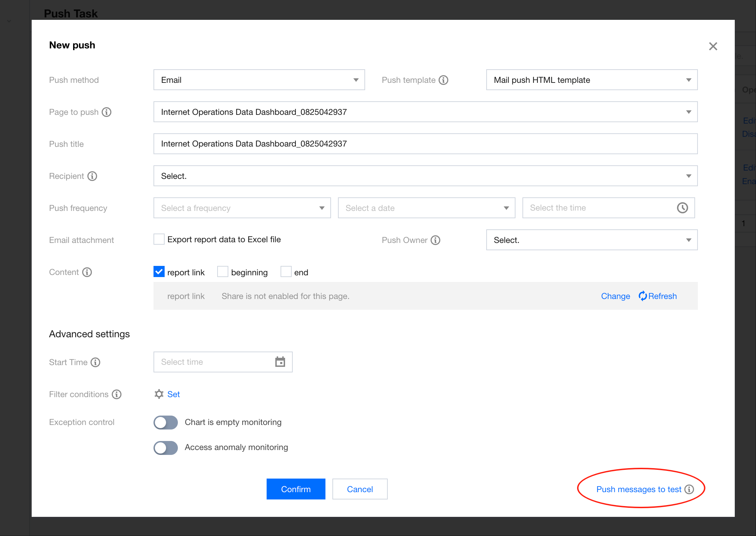This screenshot has width=756, height=536.
Task: Turn on Access anomaly monitoring switch
Action: (166, 448)
